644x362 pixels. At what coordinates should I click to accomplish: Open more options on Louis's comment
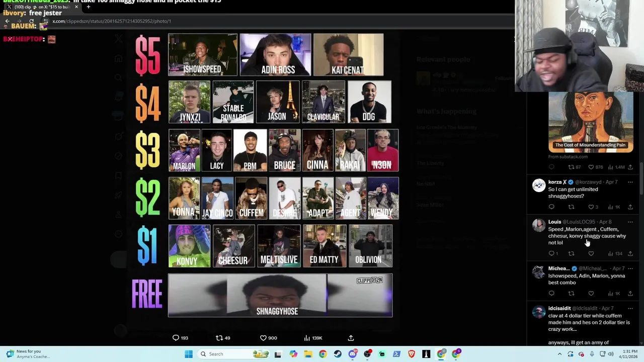click(630, 222)
